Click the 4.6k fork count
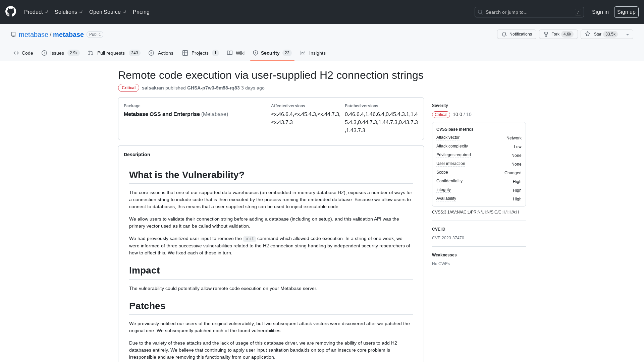644x362 pixels. [567, 34]
